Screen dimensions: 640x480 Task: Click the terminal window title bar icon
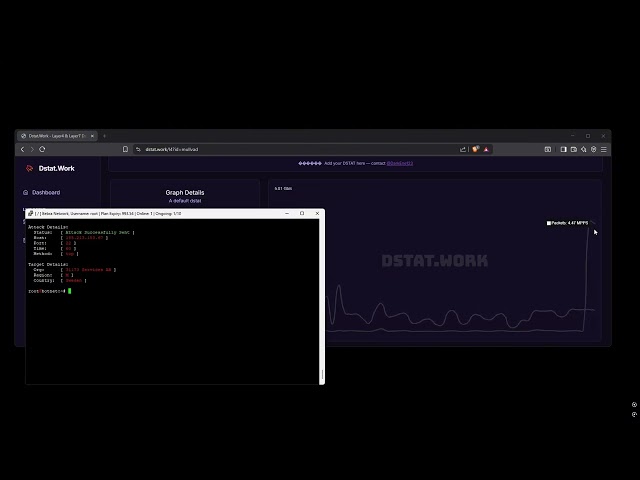(31, 213)
